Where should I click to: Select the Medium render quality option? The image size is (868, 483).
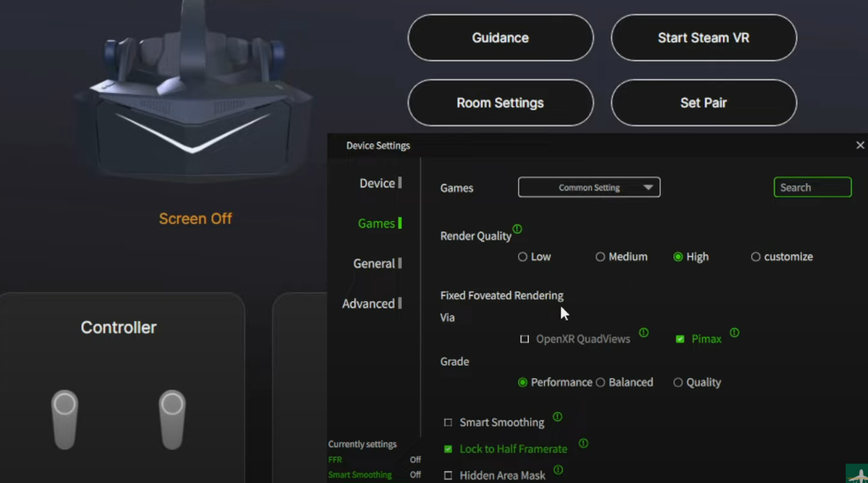(600, 257)
